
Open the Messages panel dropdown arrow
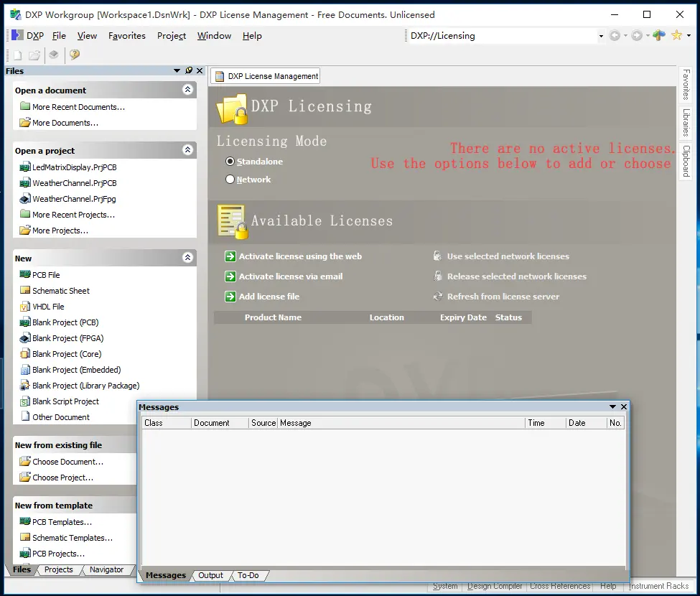click(612, 407)
